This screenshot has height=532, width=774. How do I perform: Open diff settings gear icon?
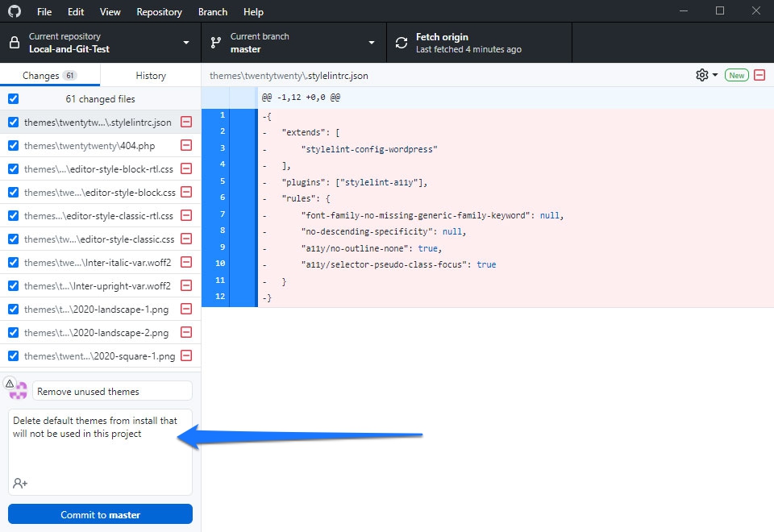pyautogui.click(x=702, y=75)
